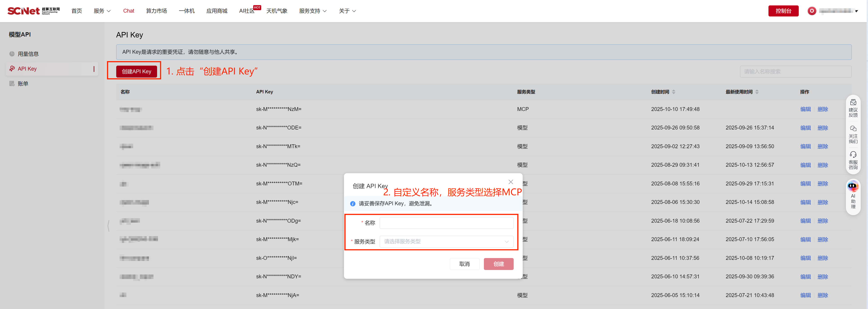This screenshot has height=309, width=868.
Task: Open the 服务类型 dropdown in dialog
Action: (x=446, y=241)
